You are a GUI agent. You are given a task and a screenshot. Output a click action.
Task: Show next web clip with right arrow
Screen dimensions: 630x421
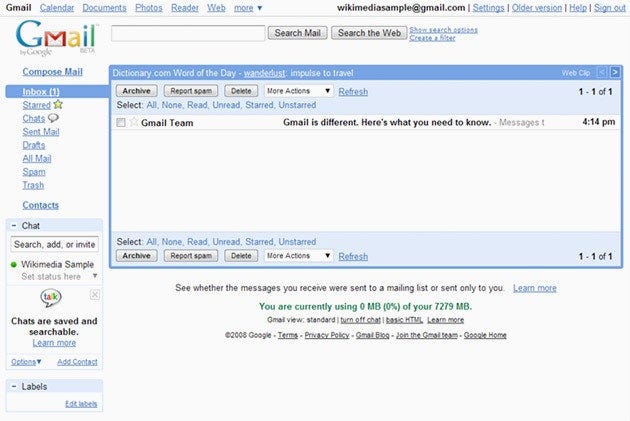tap(614, 72)
